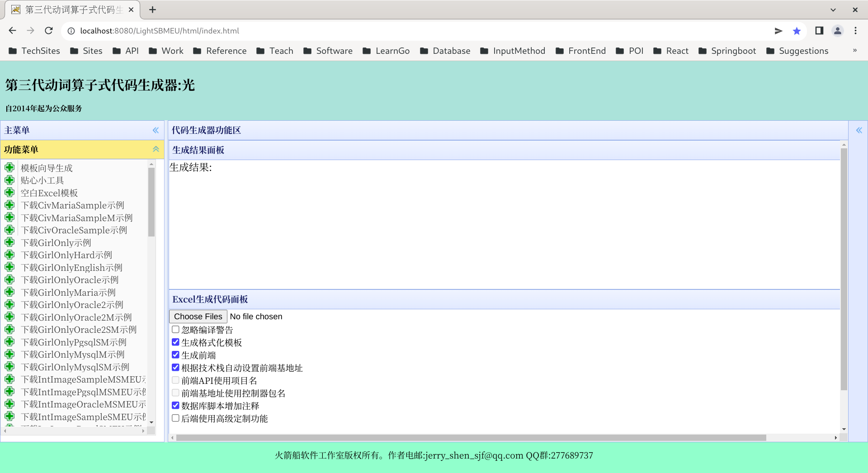
Task: Collapse the right-side panel chevron
Action: click(x=859, y=130)
